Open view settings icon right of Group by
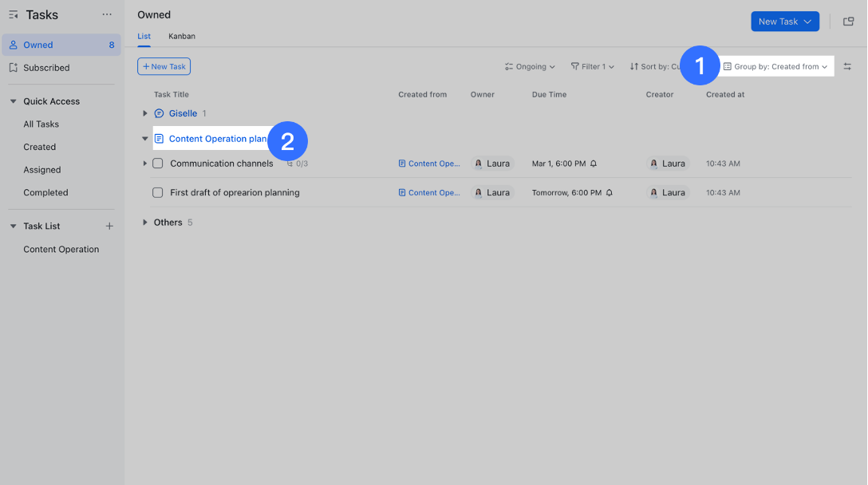 click(847, 67)
